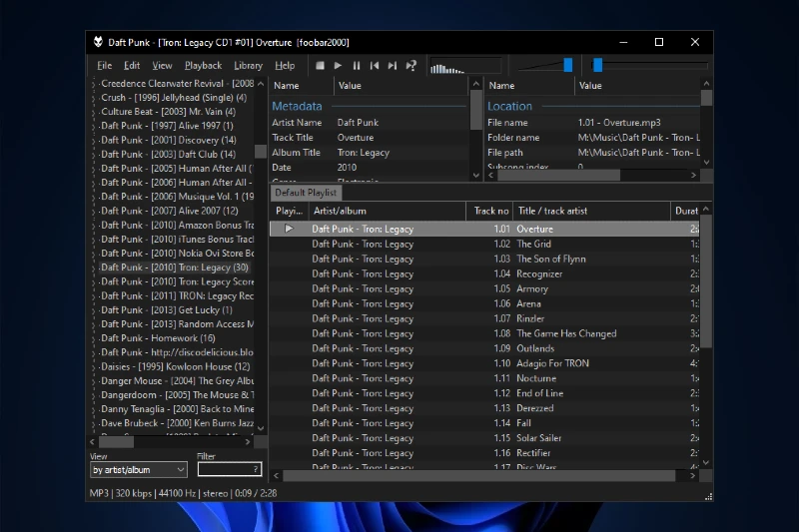Skip to the next track
This screenshot has height=532, width=799.
point(393,66)
